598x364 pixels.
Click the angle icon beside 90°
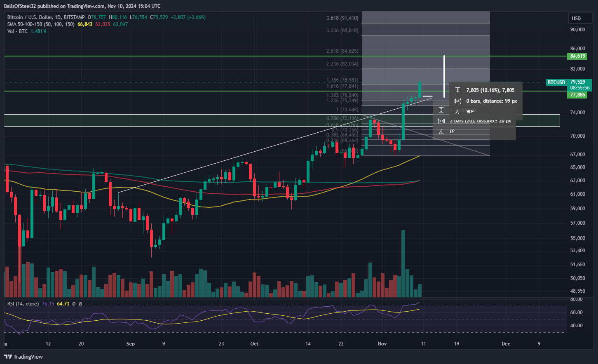point(457,112)
